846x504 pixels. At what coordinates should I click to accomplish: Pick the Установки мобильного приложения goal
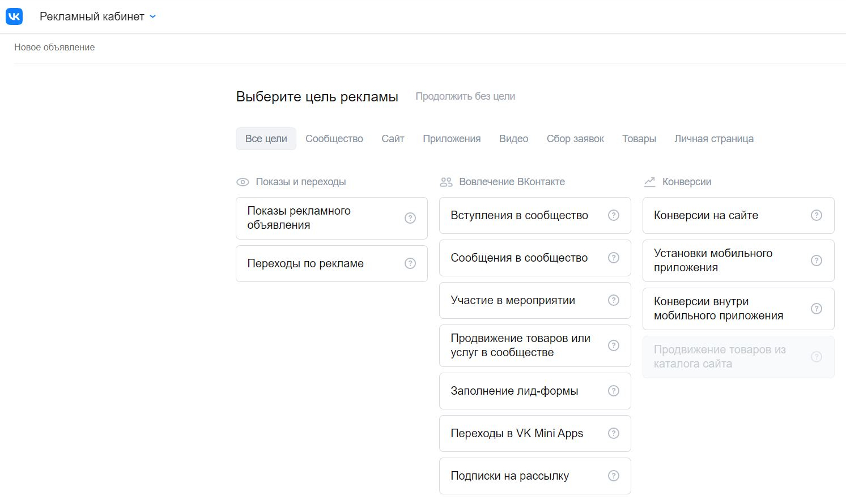click(x=738, y=260)
